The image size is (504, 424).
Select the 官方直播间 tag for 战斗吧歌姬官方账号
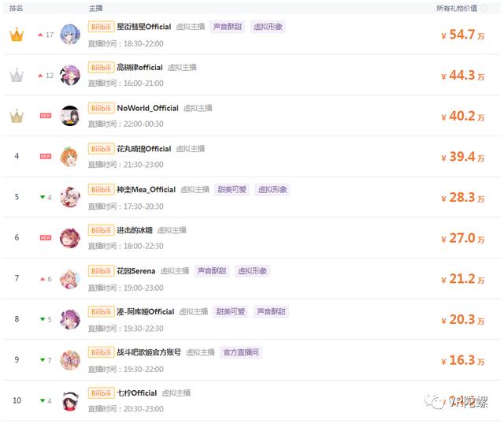(x=241, y=352)
